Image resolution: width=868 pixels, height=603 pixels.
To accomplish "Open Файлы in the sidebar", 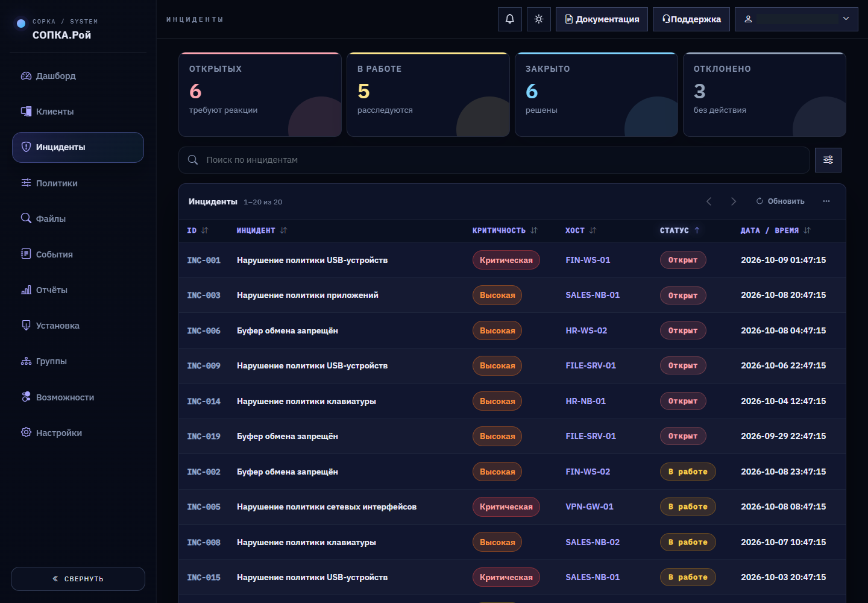I will [x=78, y=219].
